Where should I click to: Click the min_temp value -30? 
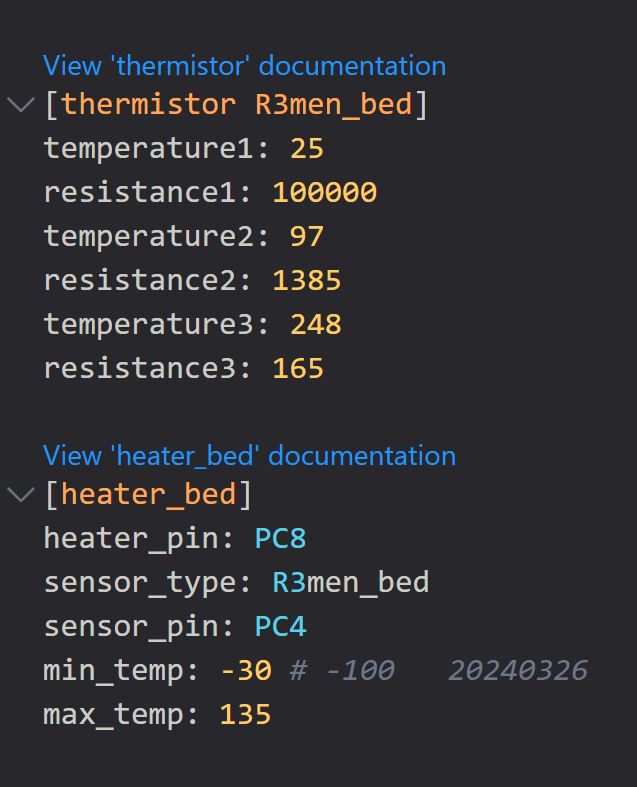245,671
